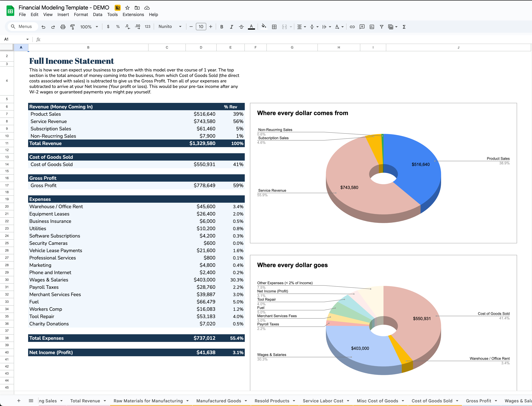Image resolution: width=532 pixels, height=406 pixels.
Task: Toggle strikethrough formatting
Action: click(241, 27)
